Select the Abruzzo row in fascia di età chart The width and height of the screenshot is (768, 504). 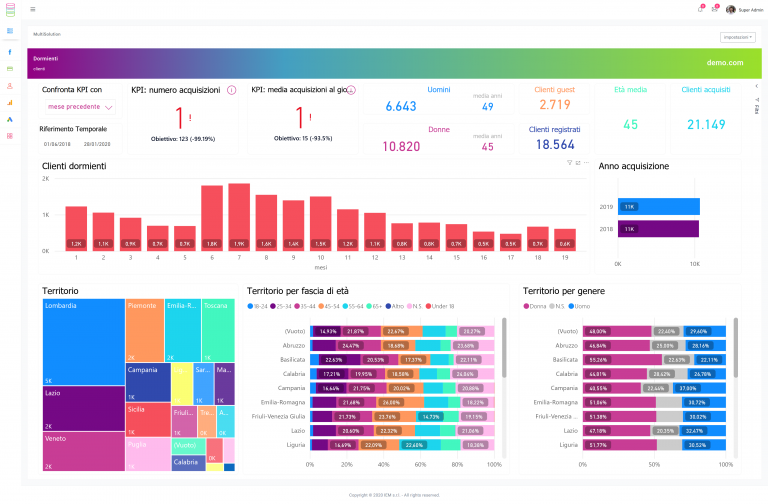tap(403, 346)
